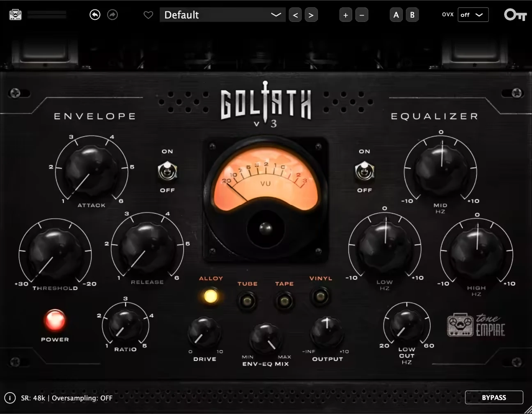Click the Tone Empire cassette icon top-left

15,15
